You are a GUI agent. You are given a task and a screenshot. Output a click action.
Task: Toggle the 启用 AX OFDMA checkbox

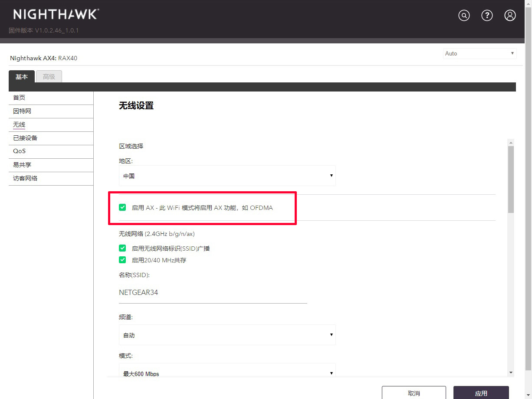pos(122,208)
